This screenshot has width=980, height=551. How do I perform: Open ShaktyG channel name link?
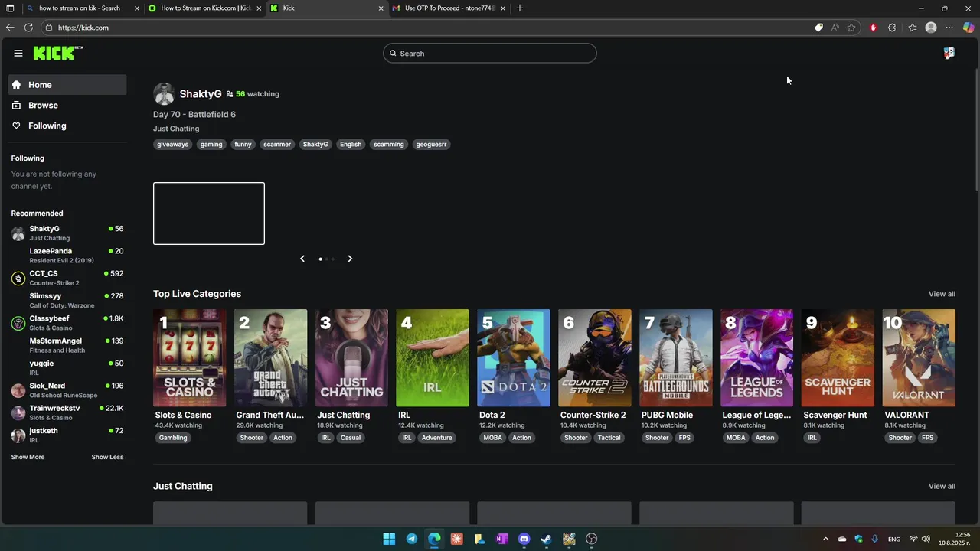[201, 94]
